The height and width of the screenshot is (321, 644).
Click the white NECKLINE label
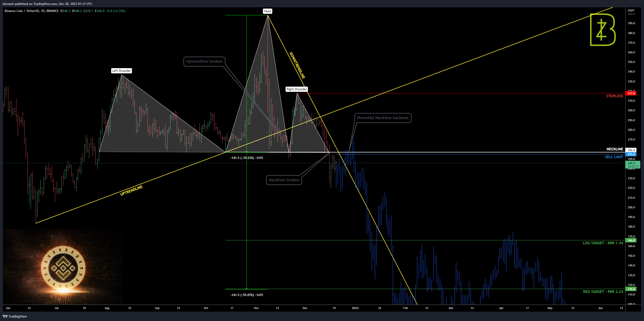tap(615, 149)
